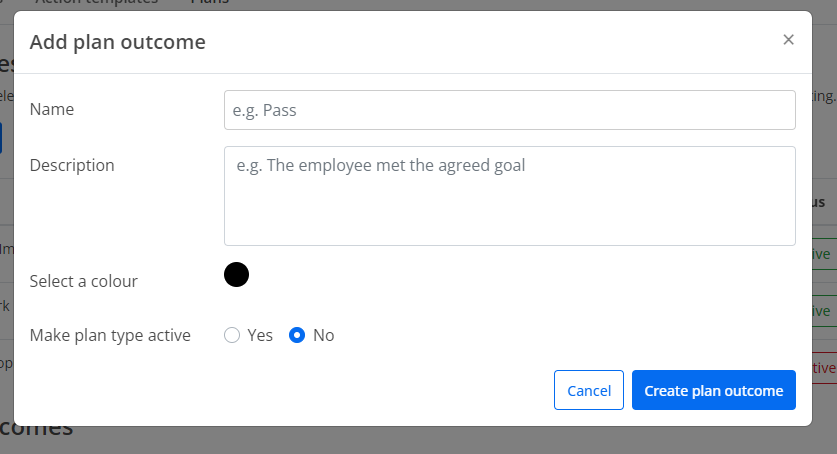Open the black colour picker swatch
837x454 pixels.
point(236,274)
